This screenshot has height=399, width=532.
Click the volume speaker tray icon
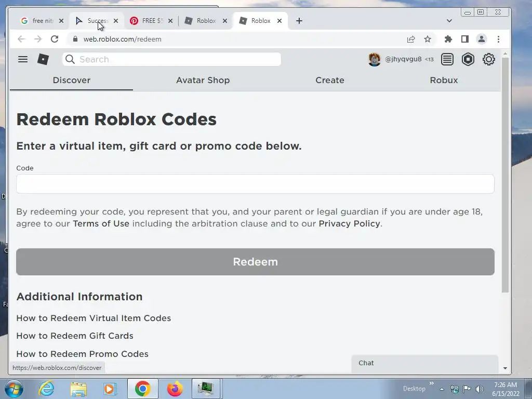pyautogui.click(x=479, y=389)
